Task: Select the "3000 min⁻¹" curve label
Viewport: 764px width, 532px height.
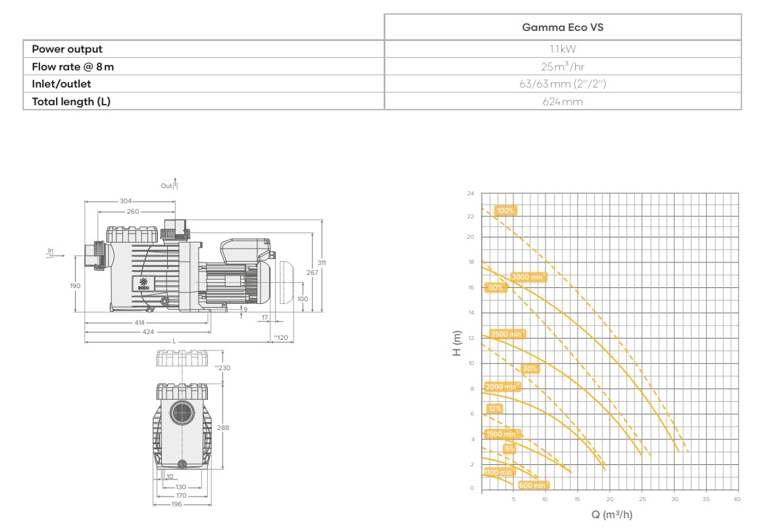Action: point(528,277)
